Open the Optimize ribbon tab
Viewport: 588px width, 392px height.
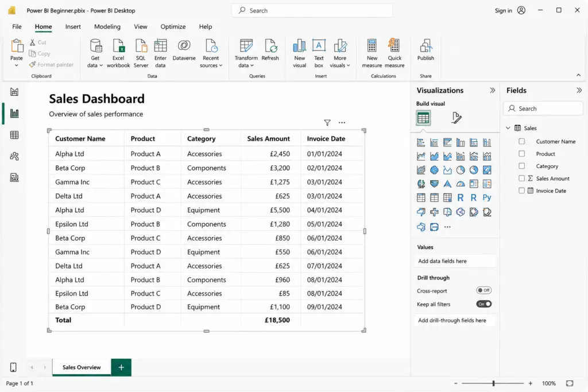point(173,26)
